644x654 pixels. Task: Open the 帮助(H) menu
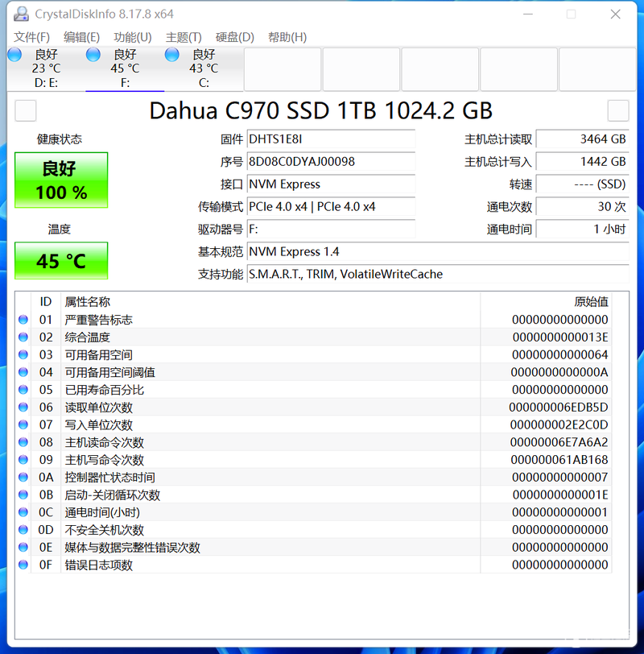(287, 37)
